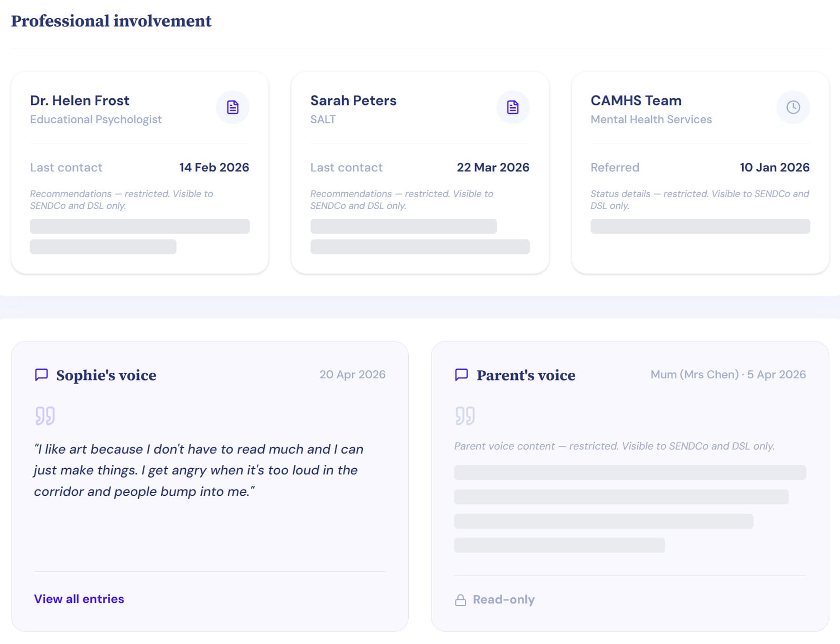Screen dimensions: 840x644
Task: Click Mum (Mrs Chen) · 5 Apr 2026
Action: point(728,374)
